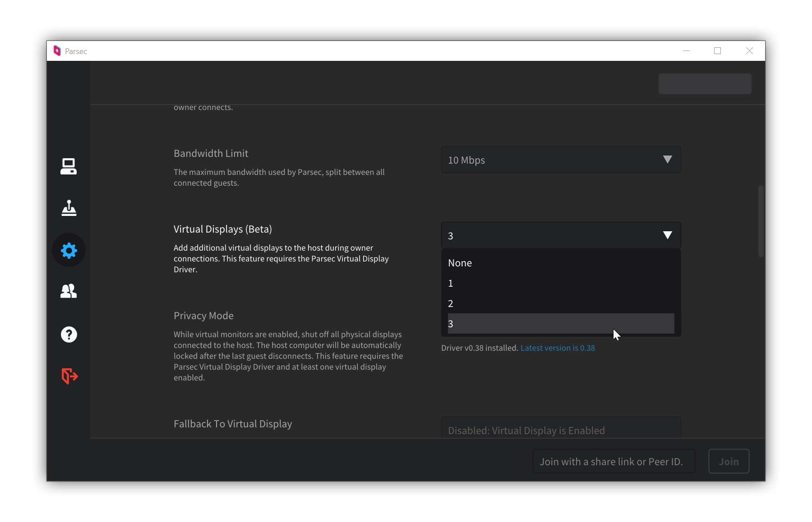Click the Driver v0.38 installed text

click(x=480, y=348)
